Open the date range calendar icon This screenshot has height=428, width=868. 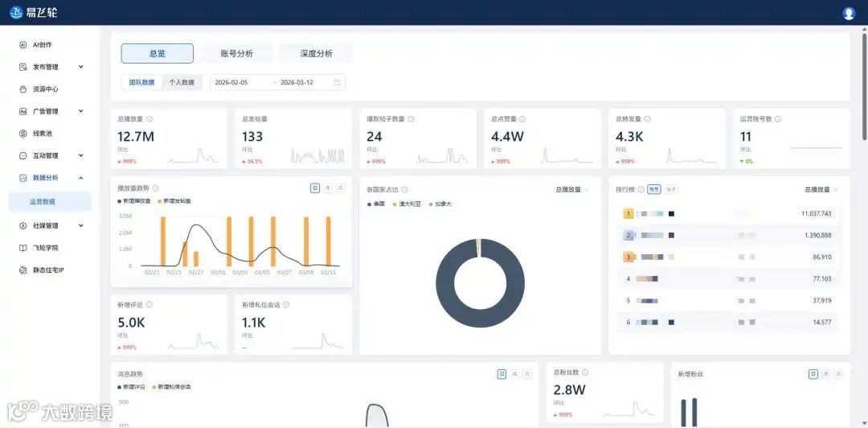point(337,82)
